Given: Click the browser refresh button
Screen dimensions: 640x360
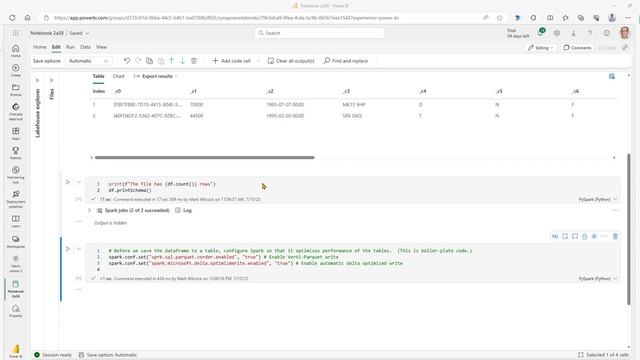Looking at the screenshot, I should tap(12, 18).
